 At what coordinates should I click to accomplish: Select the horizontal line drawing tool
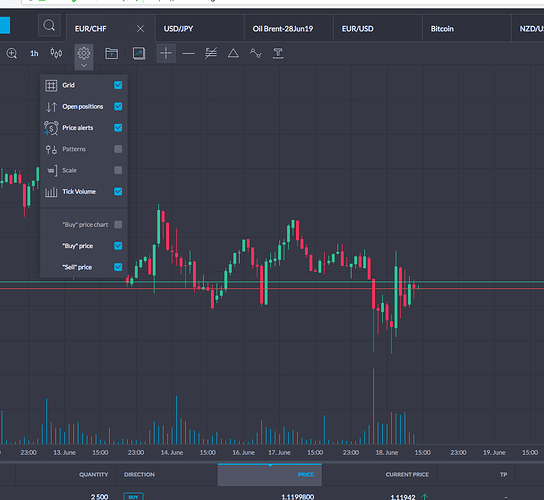(188, 53)
